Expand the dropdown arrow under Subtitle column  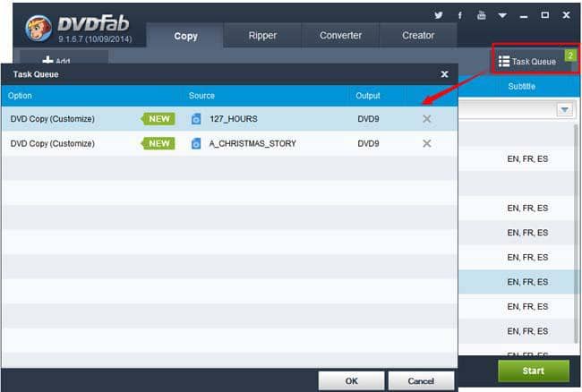(565, 109)
